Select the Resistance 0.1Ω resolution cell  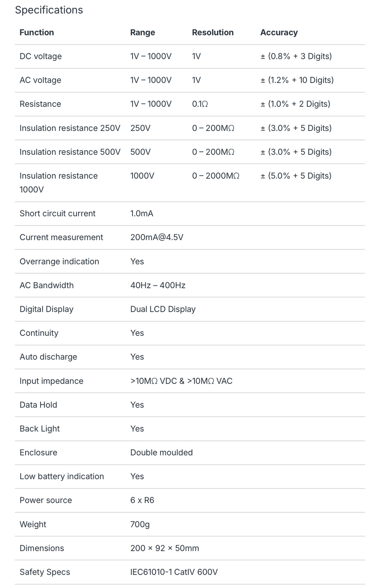(200, 104)
